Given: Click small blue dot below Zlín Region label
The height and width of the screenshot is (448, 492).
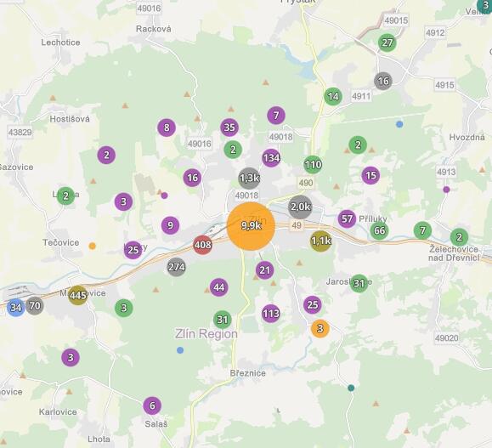Looking at the screenshot, I should [x=180, y=350].
